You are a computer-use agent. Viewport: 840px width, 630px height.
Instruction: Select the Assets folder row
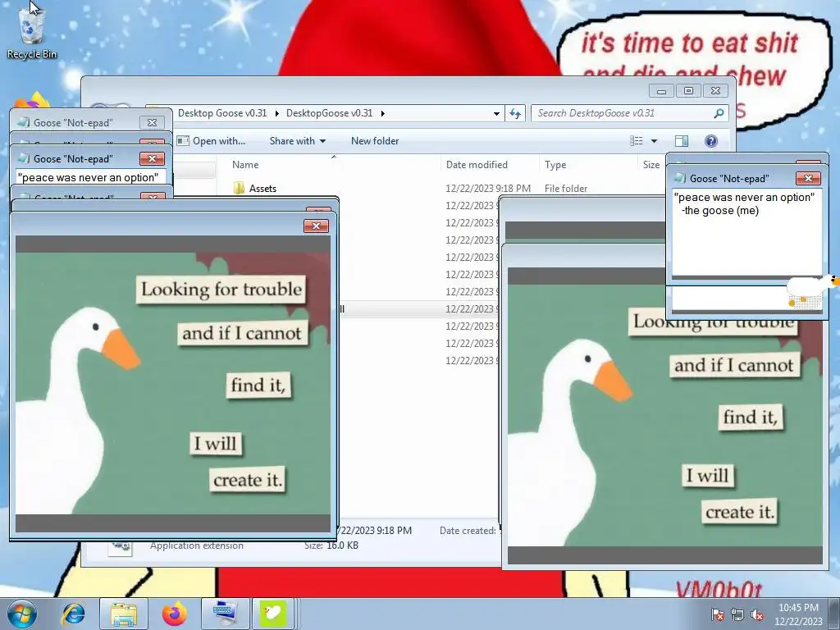coord(445,188)
